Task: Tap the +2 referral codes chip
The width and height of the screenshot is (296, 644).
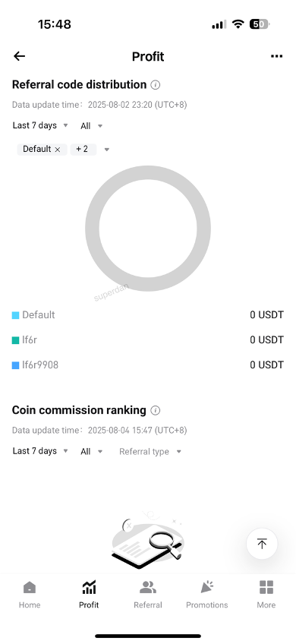Action: click(x=83, y=149)
